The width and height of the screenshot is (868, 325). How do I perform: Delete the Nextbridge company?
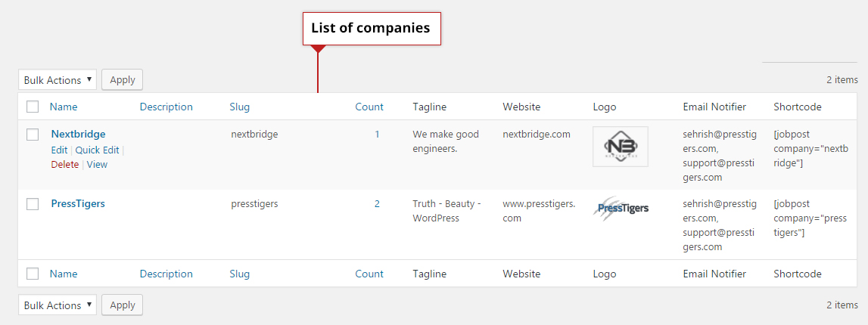pos(65,164)
